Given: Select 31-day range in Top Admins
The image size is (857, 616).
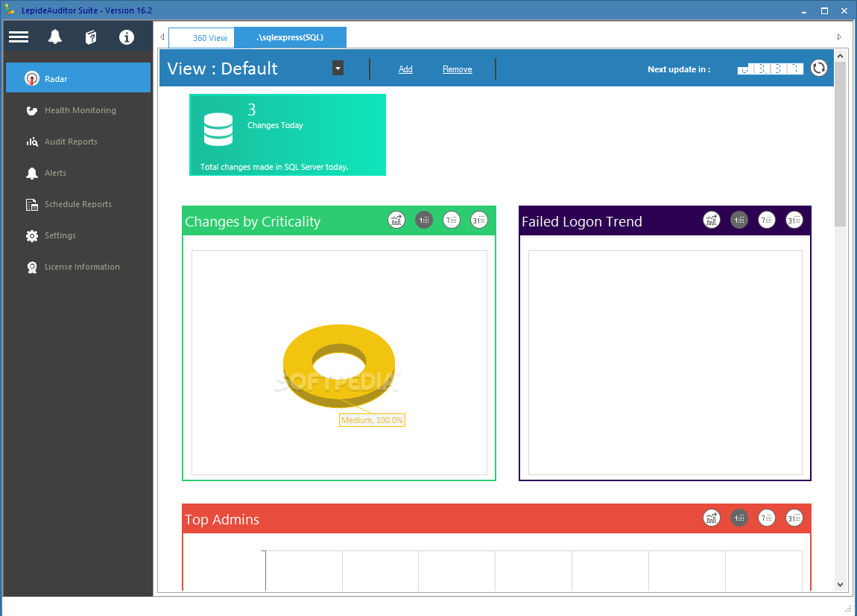Looking at the screenshot, I should tap(794, 518).
